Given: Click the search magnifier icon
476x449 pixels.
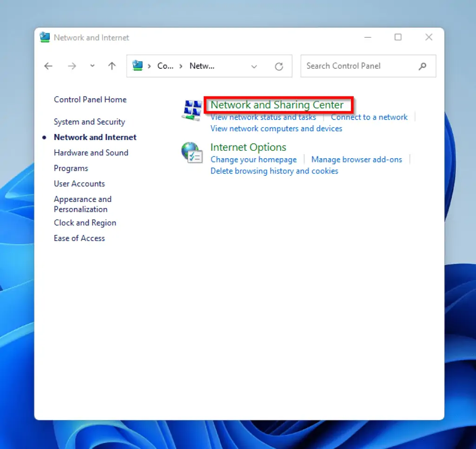Looking at the screenshot, I should point(423,66).
